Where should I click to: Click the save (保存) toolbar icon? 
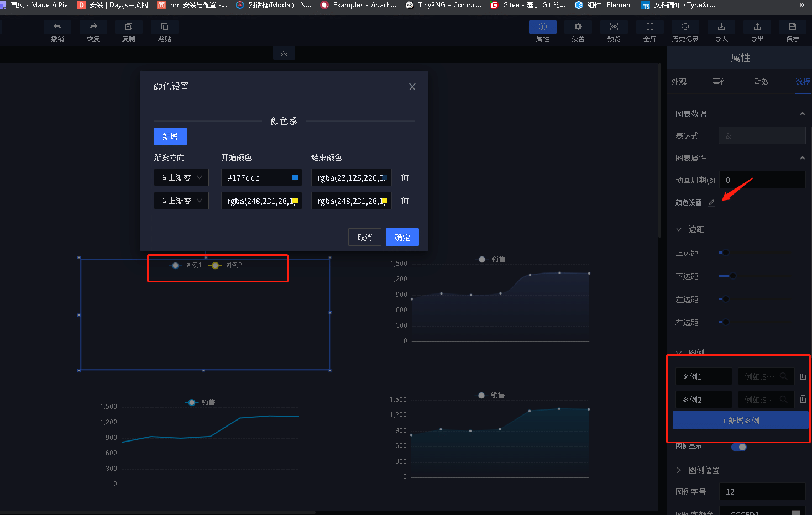792,28
